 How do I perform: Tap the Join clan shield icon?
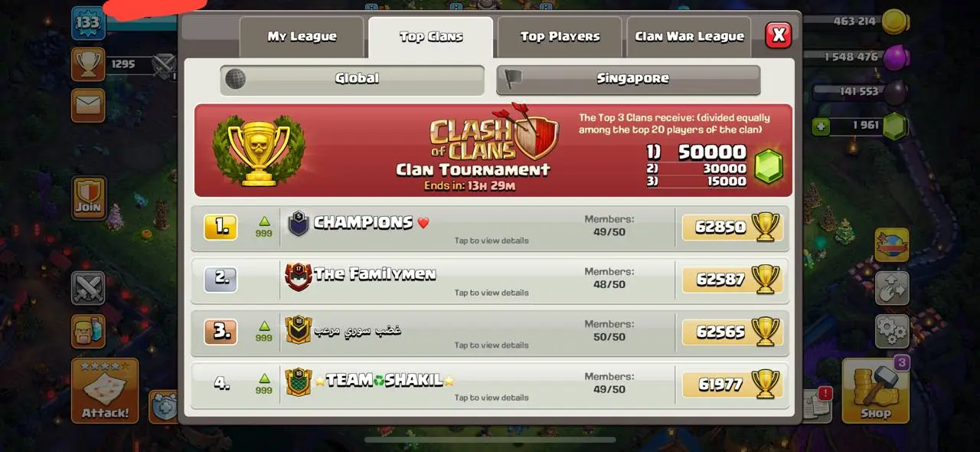tap(88, 197)
